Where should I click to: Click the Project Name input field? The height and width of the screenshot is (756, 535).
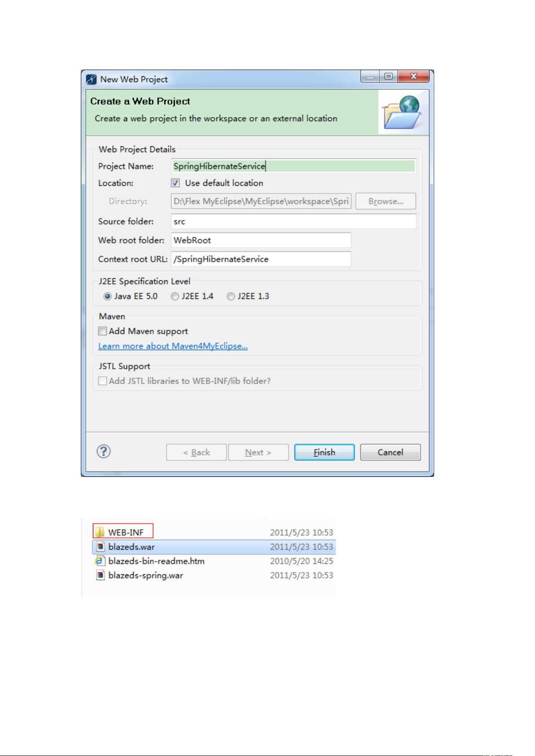(x=294, y=166)
